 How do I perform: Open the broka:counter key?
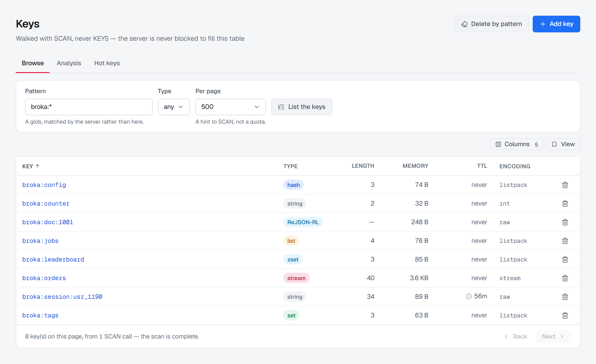(46, 204)
